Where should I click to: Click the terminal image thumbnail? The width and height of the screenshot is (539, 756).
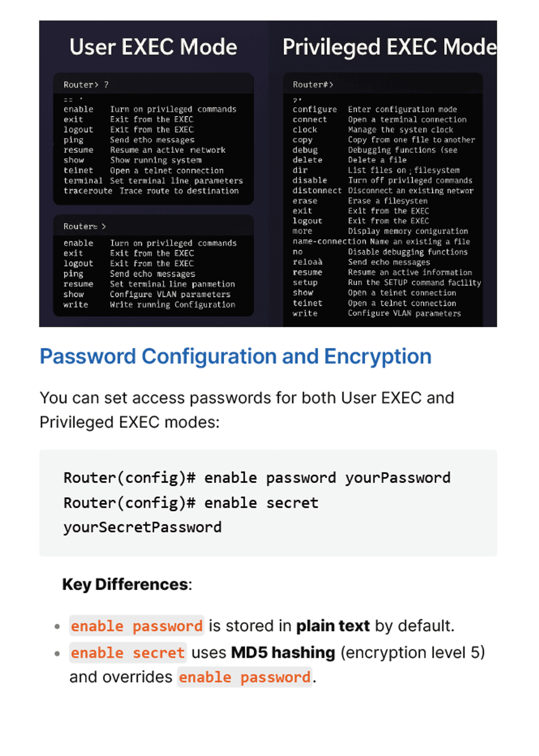268,173
